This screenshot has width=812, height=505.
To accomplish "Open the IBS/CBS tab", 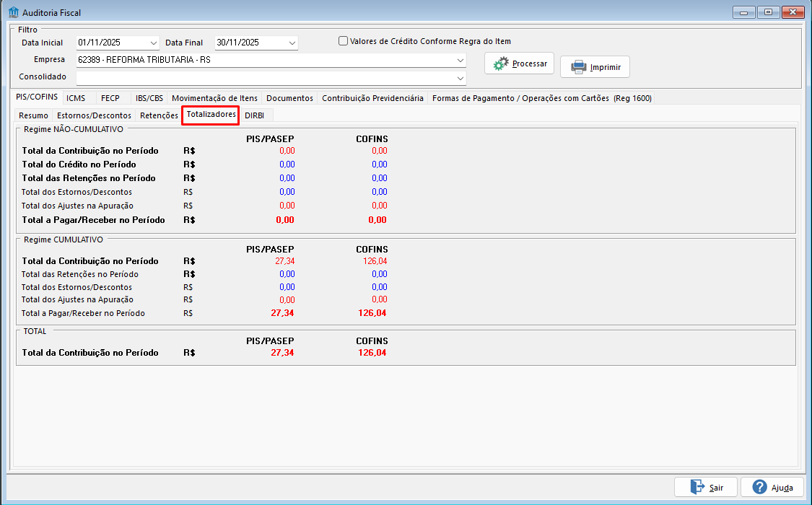I will click(149, 98).
